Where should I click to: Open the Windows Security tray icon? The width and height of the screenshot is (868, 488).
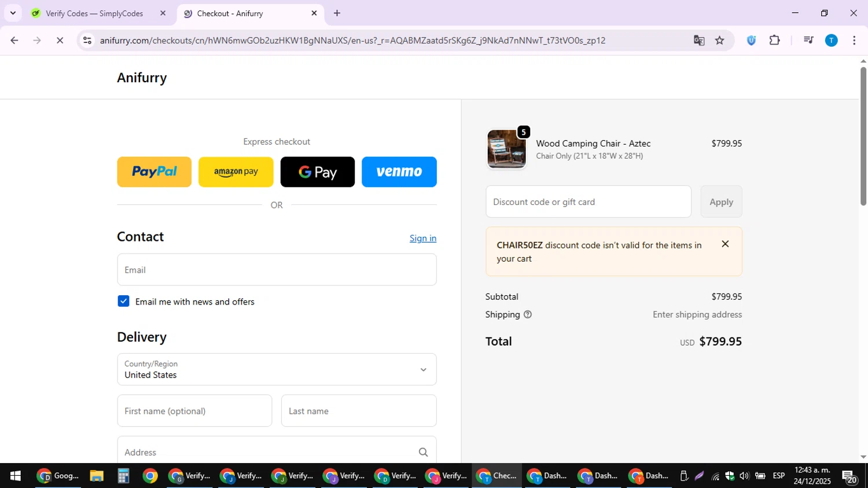pos(730,476)
